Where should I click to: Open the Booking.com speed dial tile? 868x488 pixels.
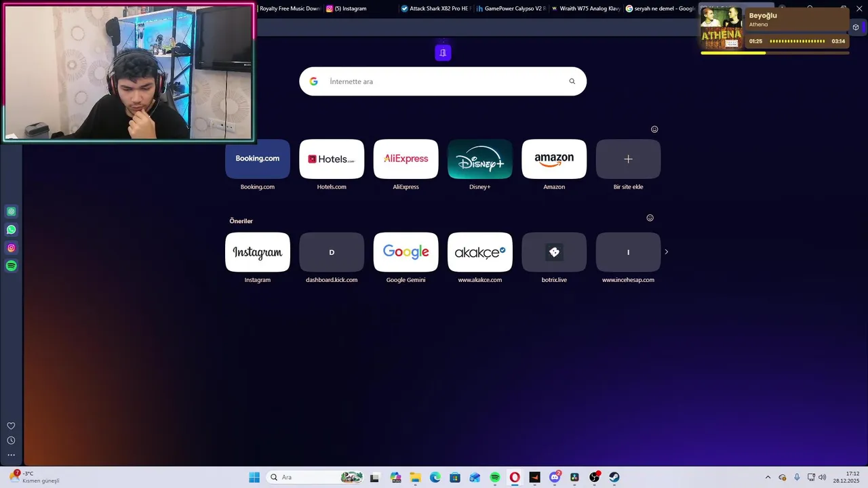coord(258,159)
